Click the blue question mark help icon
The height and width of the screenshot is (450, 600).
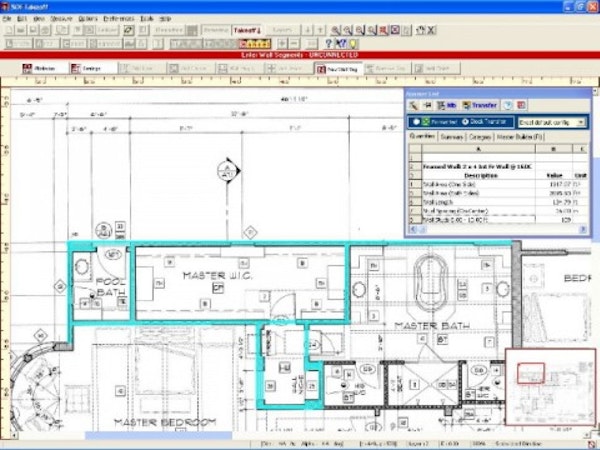[x=328, y=43]
